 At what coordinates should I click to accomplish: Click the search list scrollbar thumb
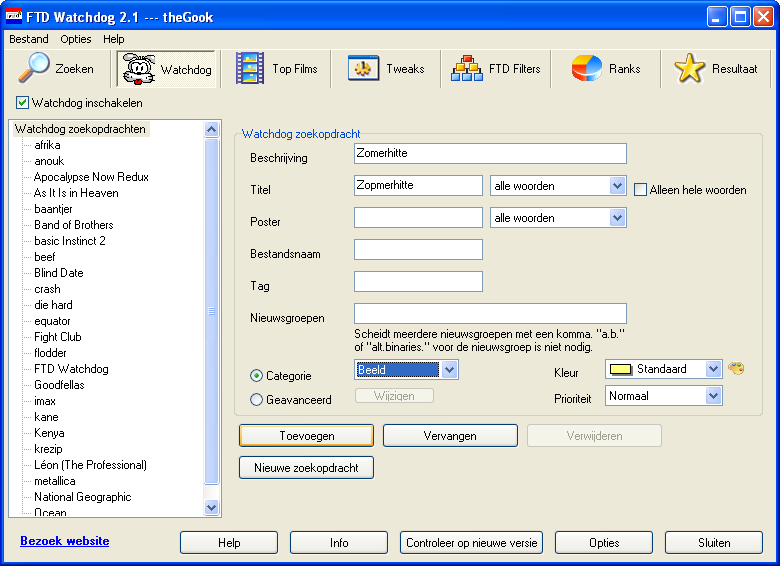tap(211, 311)
